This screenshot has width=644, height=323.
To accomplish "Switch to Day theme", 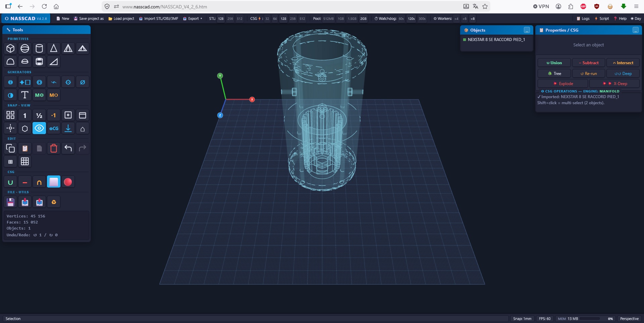I will pyautogui.click(x=636, y=18).
